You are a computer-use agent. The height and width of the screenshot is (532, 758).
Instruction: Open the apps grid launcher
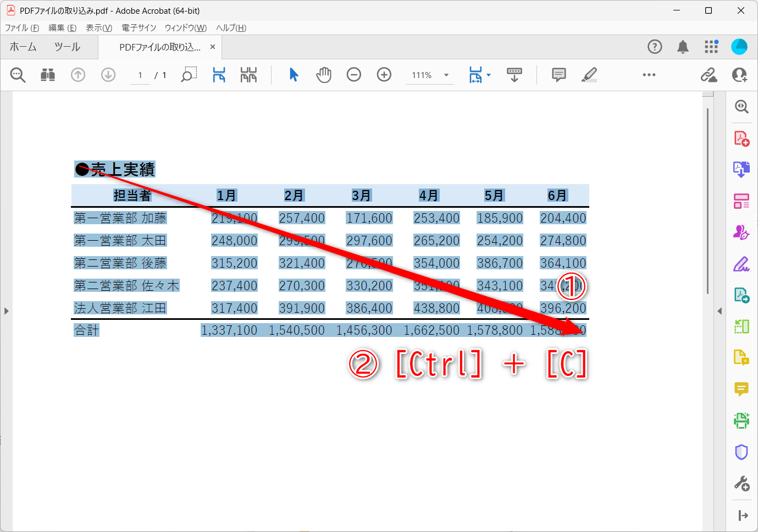tap(711, 47)
